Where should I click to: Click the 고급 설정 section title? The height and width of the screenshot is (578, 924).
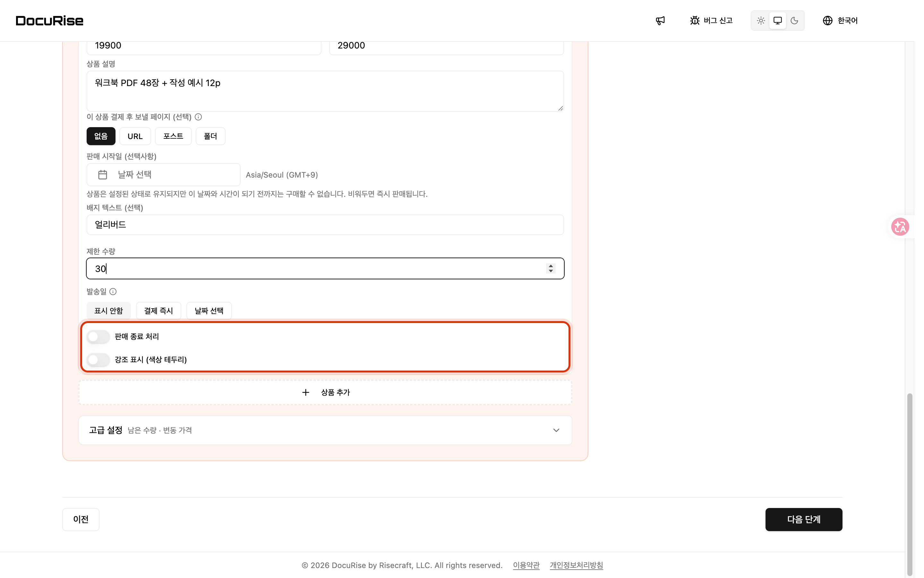[106, 430]
